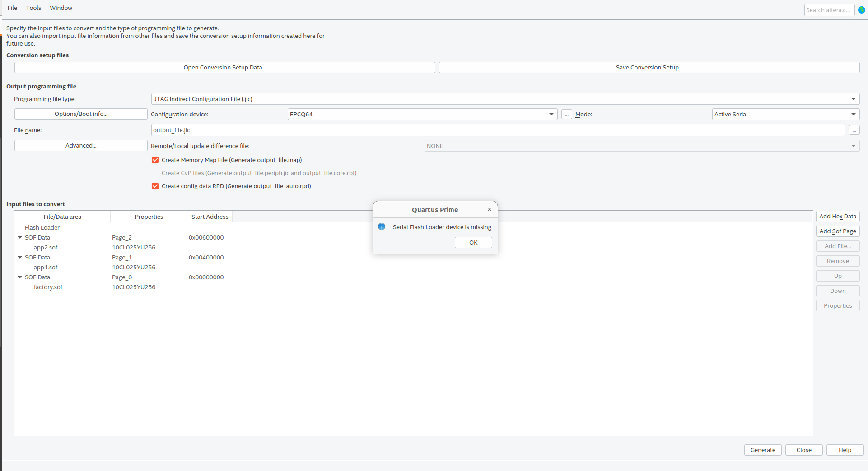Click the File/Data area column header
The width and height of the screenshot is (868, 471).
tap(62, 217)
